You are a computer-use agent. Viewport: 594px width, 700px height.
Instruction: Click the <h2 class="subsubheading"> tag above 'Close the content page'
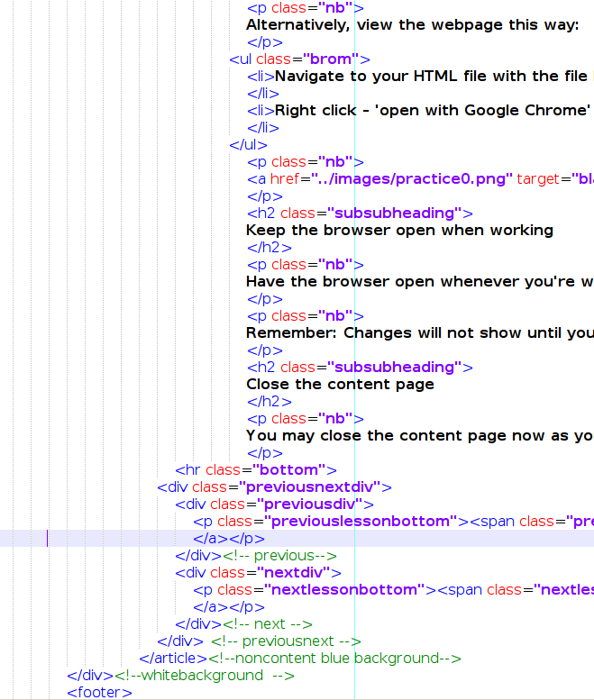(360, 368)
